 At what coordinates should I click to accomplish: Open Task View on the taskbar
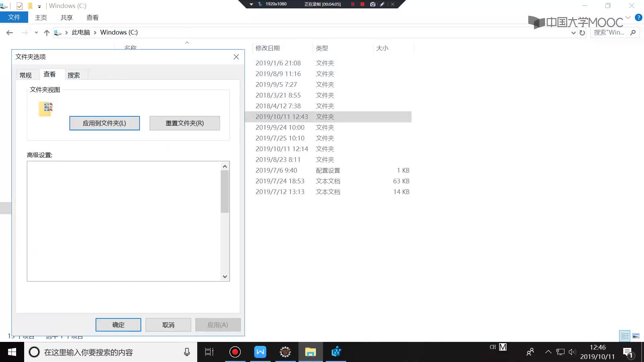click(x=209, y=352)
